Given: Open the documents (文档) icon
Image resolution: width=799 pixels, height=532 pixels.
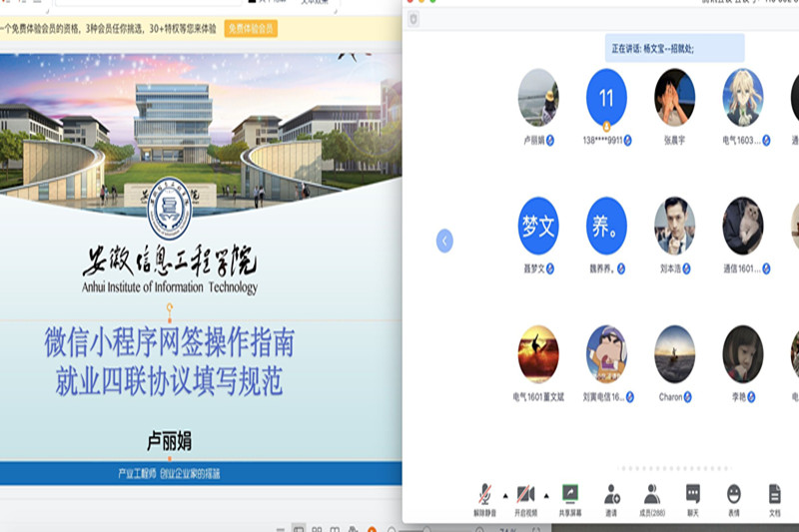Looking at the screenshot, I should [x=774, y=496].
